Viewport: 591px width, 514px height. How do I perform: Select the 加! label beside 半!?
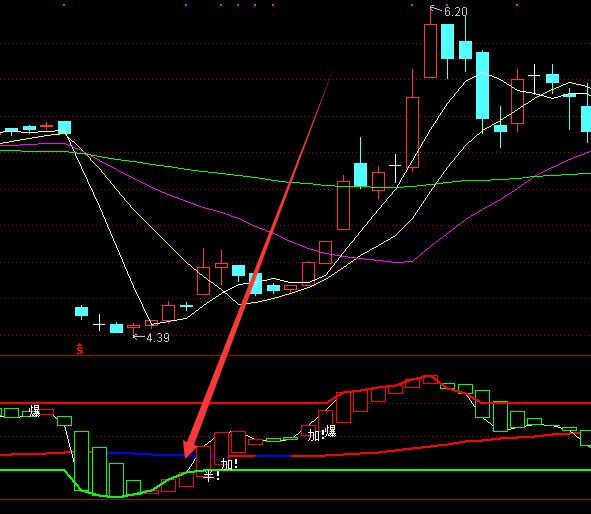(230, 464)
